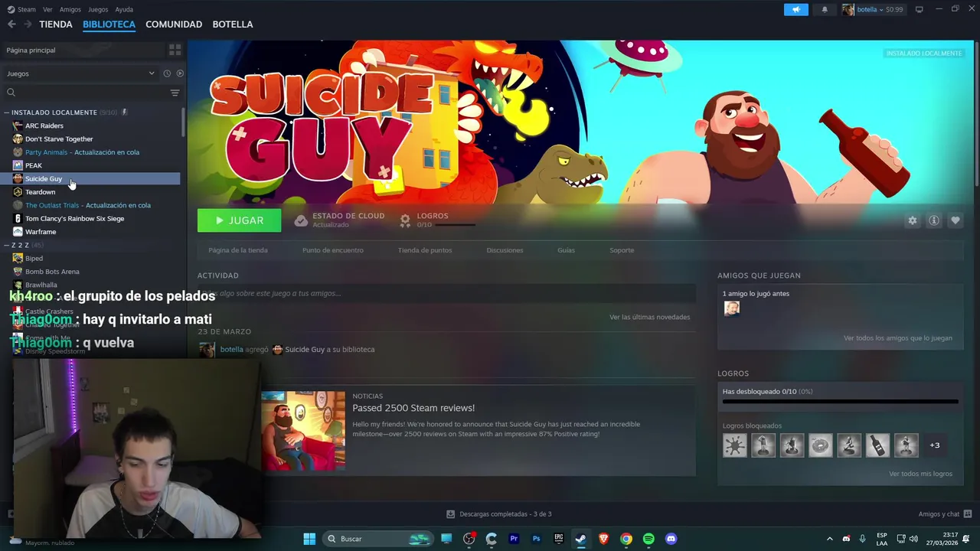Open the Amigos menu
This screenshot has width=980, height=551.
tap(70, 9)
